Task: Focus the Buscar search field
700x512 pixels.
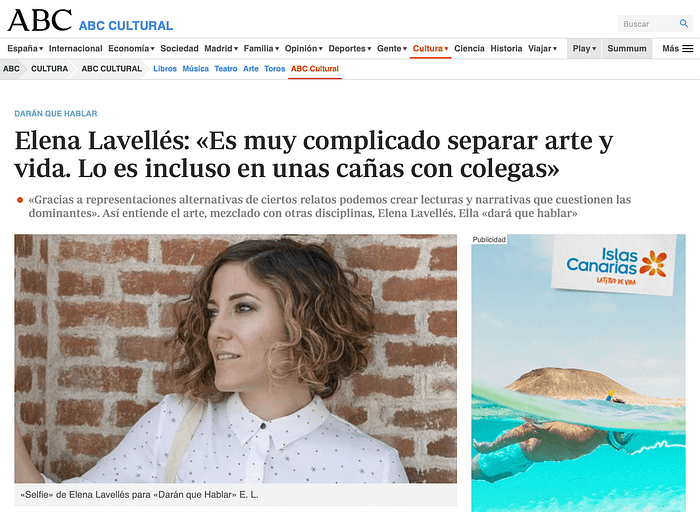Action: pyautogui.click(x=648, y=24)
